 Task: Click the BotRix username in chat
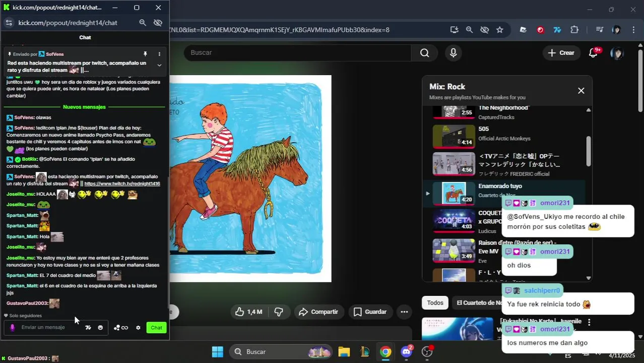pos(29,159)
